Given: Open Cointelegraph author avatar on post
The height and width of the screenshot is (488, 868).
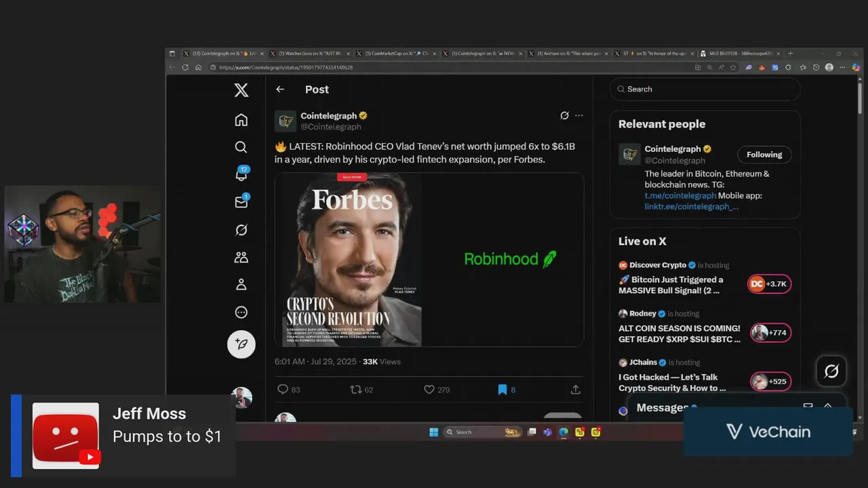Looking at the screenshot, I should (x=285, y=121).
